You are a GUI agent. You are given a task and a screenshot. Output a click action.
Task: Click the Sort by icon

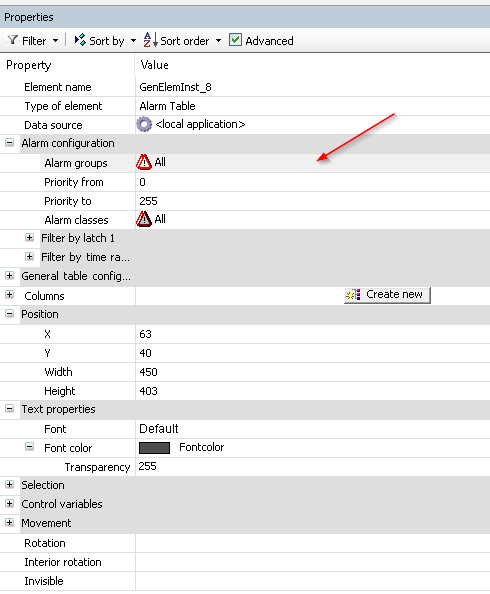(x=80, y=40)
